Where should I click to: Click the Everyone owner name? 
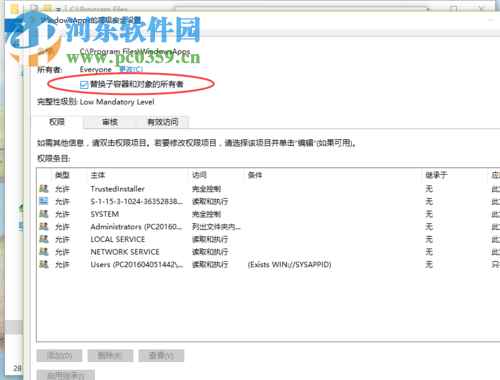96,70
